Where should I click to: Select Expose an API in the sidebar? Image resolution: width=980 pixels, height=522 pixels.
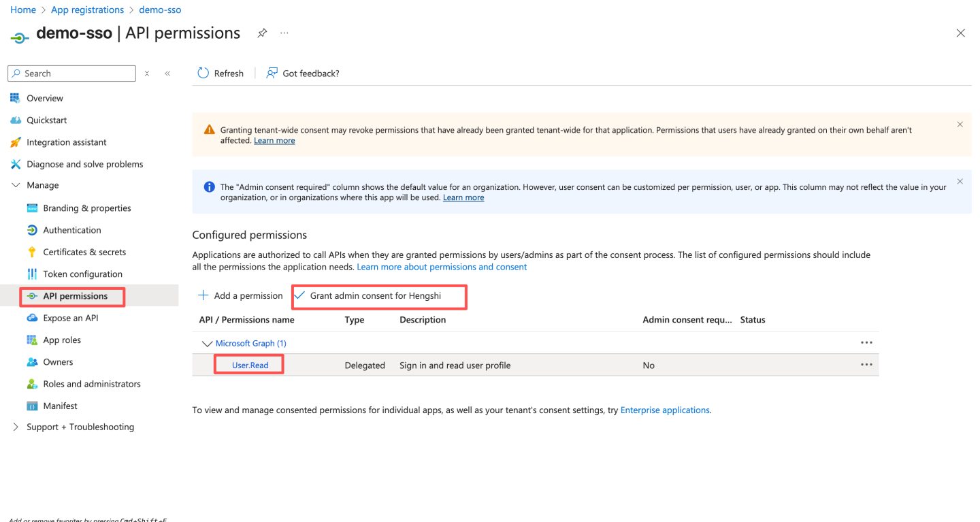coord(71,318)
